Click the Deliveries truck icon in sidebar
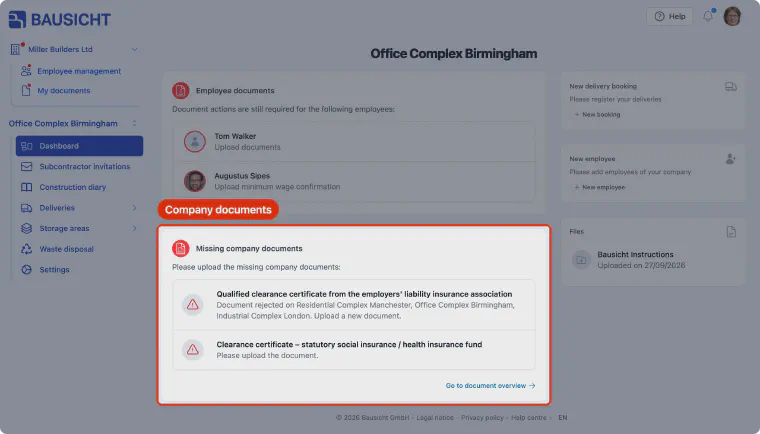The image size is (760, 434). pyautogui.click(x=27, y=208)
